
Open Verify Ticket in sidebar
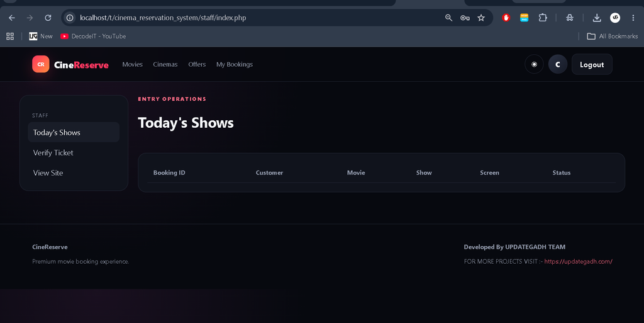[x=74, y=152]
